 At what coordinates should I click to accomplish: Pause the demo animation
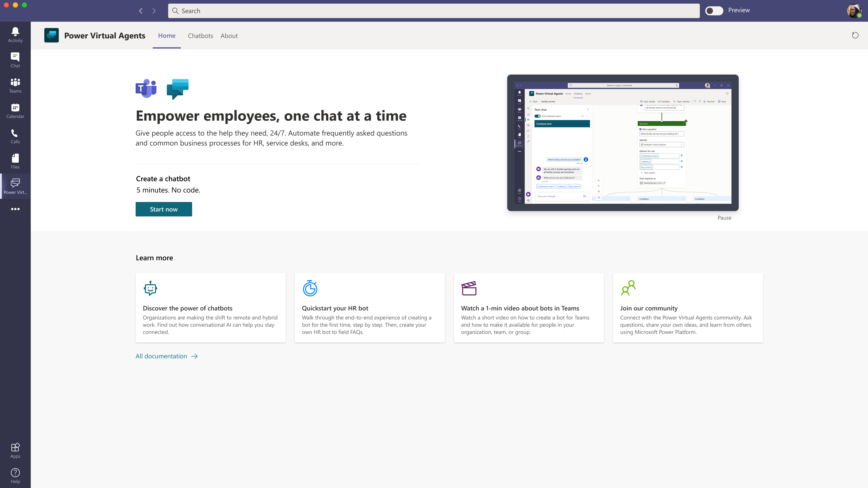[724, 218]
